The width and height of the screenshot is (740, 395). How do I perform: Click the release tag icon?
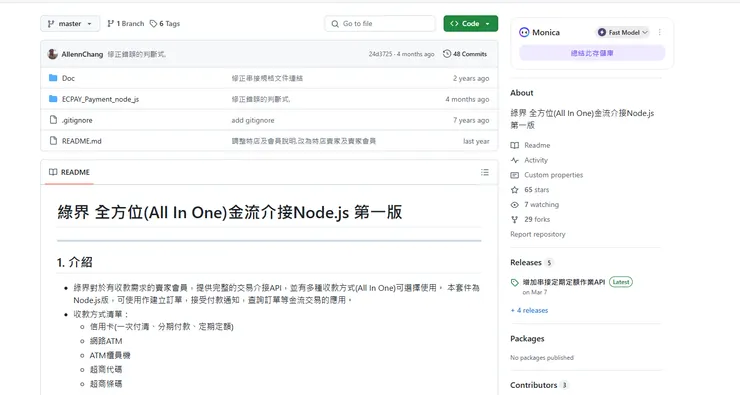point(514,282)
